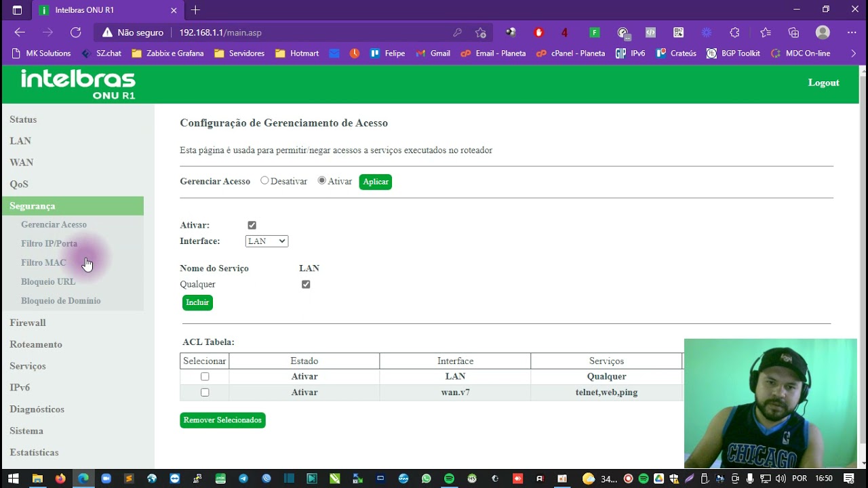Image resolution: width=868 pixels, height=488 pixels.
Task: Go to Filtro IP/Porta page
Action: pyautogui.click(x=49, y=243)
